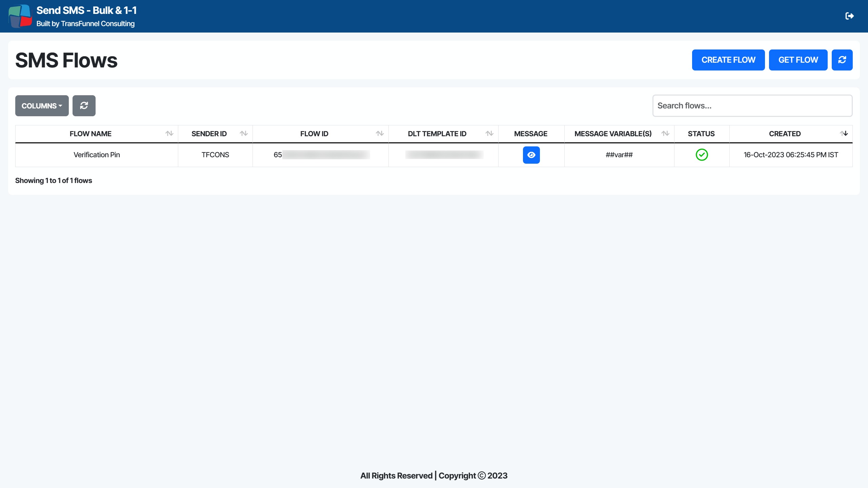
Task: Toggle sorting on the CREATED column
Action: 844,133
